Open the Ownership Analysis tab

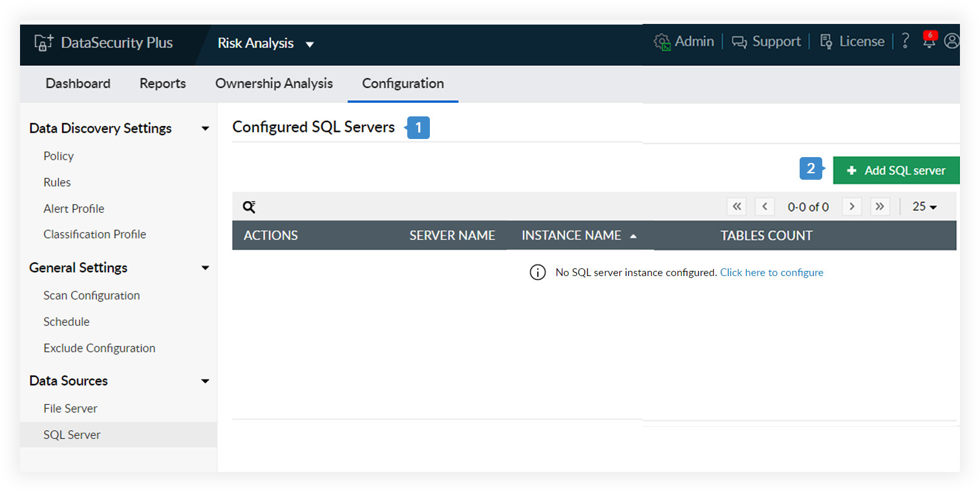pos(274,83)
